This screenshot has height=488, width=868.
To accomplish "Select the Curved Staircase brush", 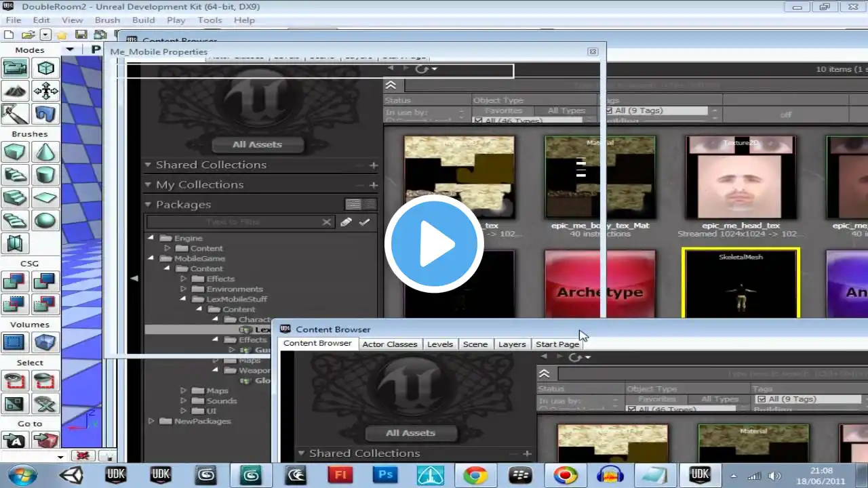I will point(15,175).
